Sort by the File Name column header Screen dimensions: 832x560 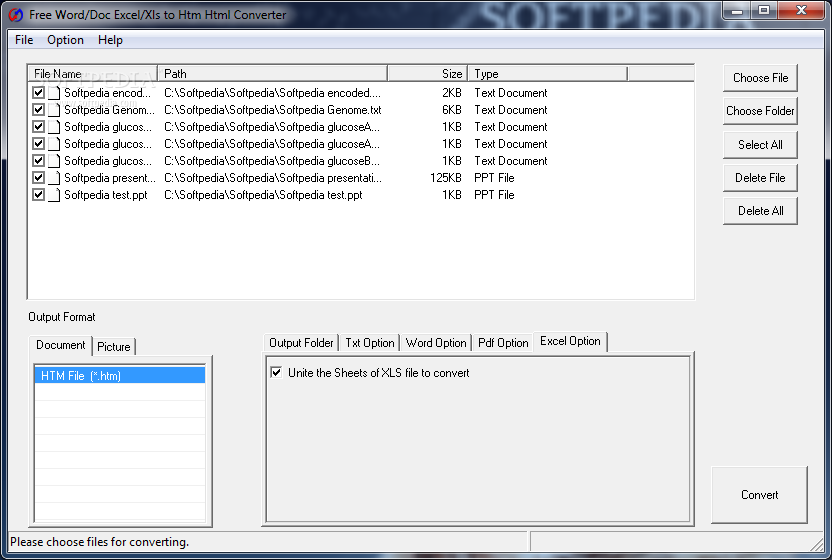(x=93, y=74)
